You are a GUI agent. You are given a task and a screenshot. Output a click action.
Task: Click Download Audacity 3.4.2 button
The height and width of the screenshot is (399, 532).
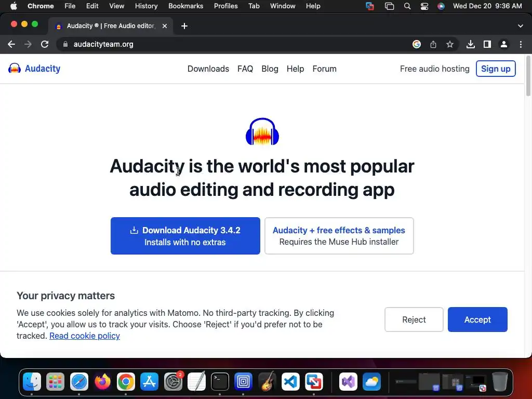pyautogui.click(x=185, y=236)
